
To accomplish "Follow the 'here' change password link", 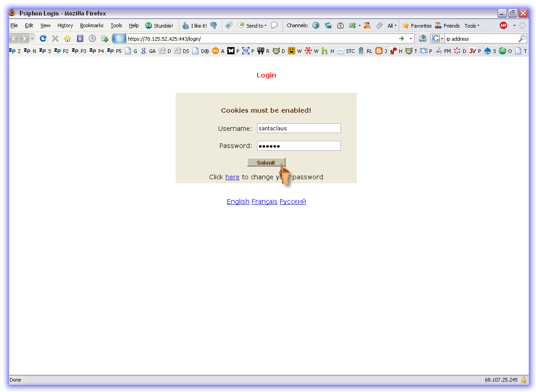I will tap(232, 177).
